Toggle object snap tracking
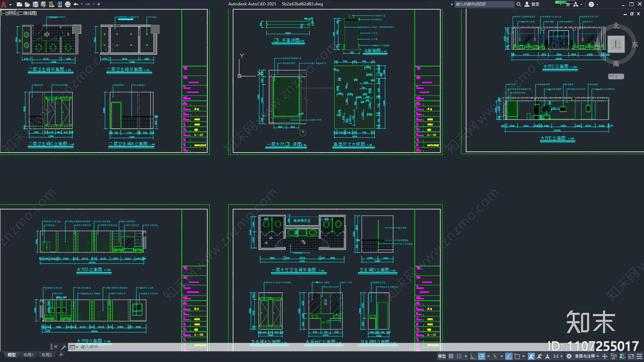Image resolution: width=644 pixels, height=362 pixels. [509, 356]
